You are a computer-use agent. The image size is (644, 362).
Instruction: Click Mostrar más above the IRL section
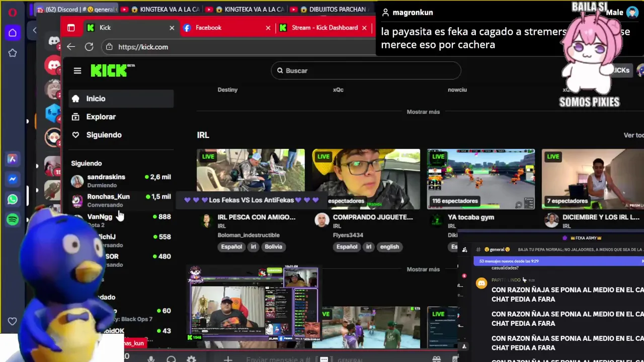click(423, 112)
